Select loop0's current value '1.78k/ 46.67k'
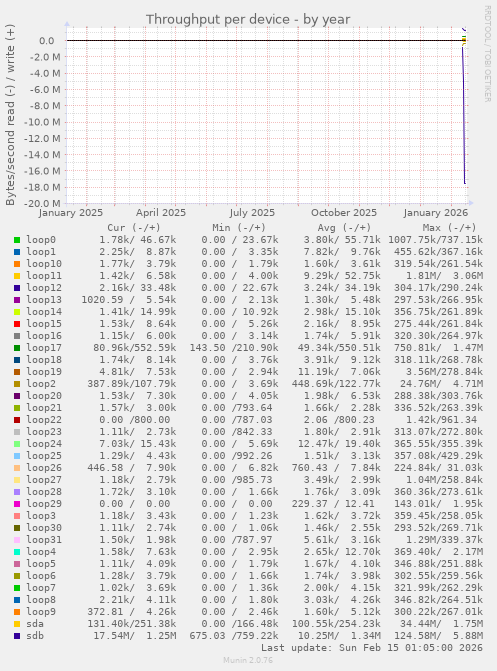Viewport: 497px width, 671px height. coord(137,240)
